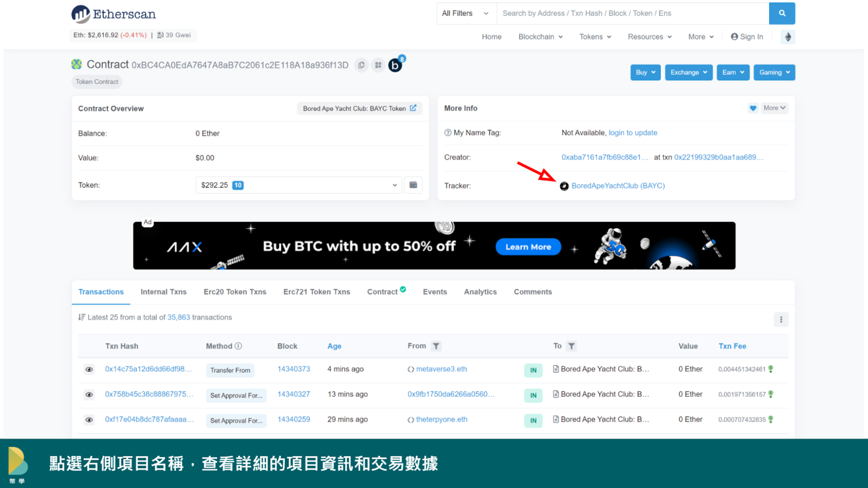Screen dimensions: 868x488
Task: Click gas lightbulb icon for fee 0.000707432835
Action: (x=770, y=420)
